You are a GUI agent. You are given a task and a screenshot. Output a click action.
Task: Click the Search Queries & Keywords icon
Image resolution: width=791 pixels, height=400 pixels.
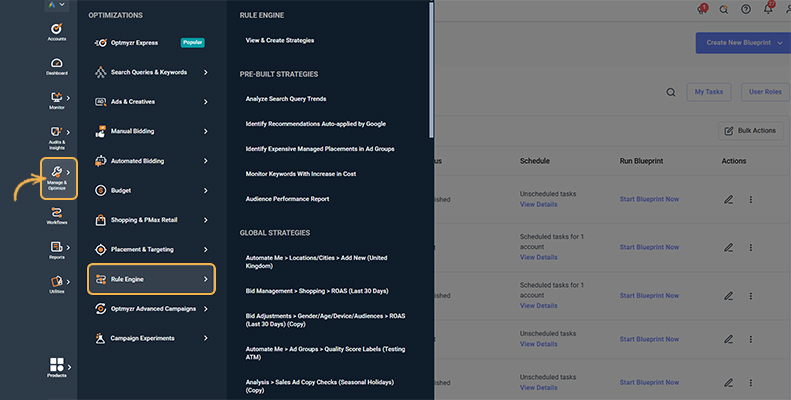pos(100,72)
